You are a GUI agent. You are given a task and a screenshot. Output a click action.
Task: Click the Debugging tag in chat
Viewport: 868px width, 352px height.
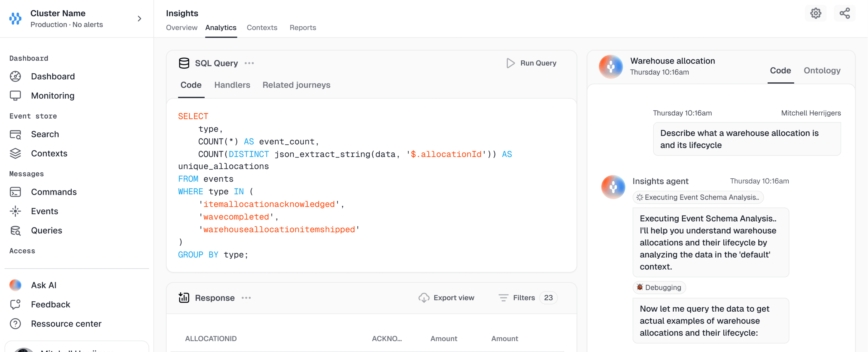(x=659, y=287)
